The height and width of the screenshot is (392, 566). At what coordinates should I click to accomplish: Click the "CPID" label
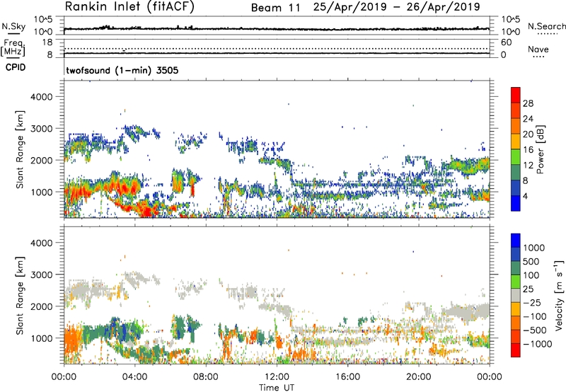(16, 67)
